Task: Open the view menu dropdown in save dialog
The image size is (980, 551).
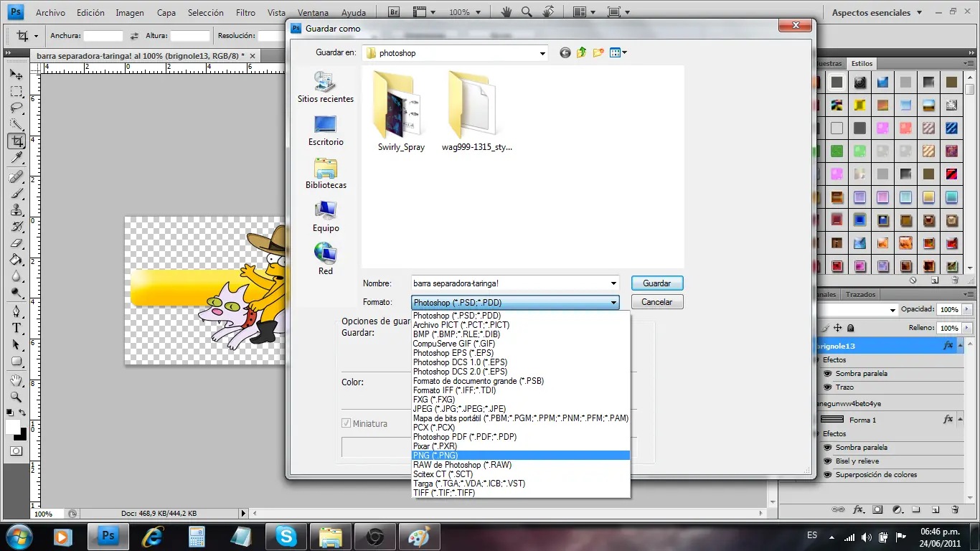Action: tap(618, 52)
